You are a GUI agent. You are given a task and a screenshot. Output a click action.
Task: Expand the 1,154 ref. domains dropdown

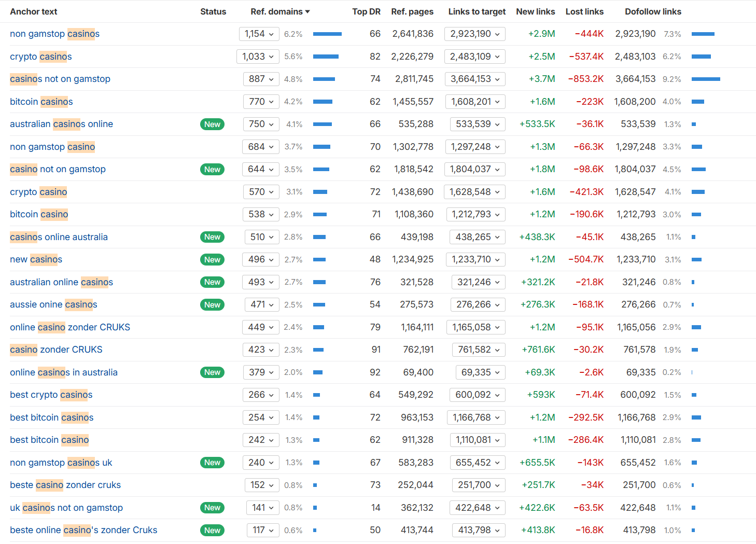(x=259, y=34)
